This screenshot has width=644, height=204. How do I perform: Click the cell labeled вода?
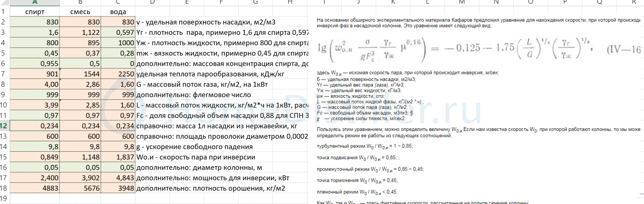(x=118, y=12)
